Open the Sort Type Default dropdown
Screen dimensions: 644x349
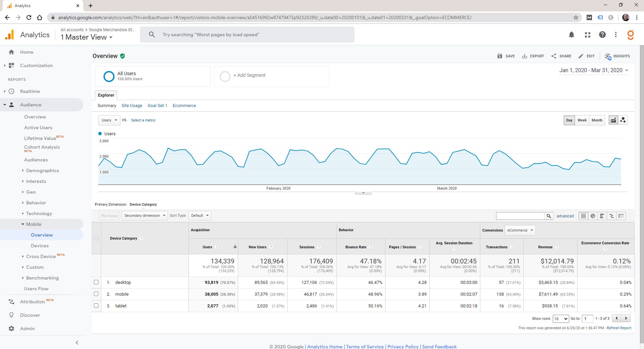[200, 215]
